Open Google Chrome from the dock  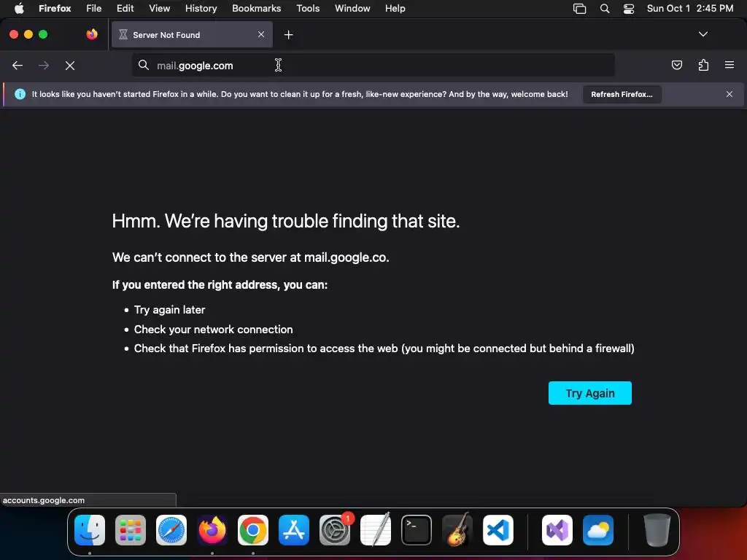tap(253, 530)
